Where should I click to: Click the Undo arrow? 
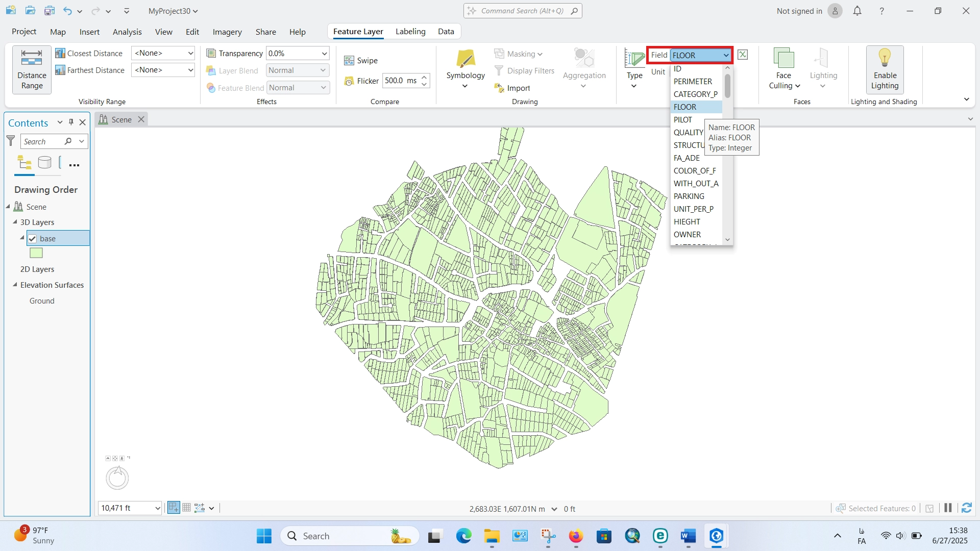(x=67, y=11)
